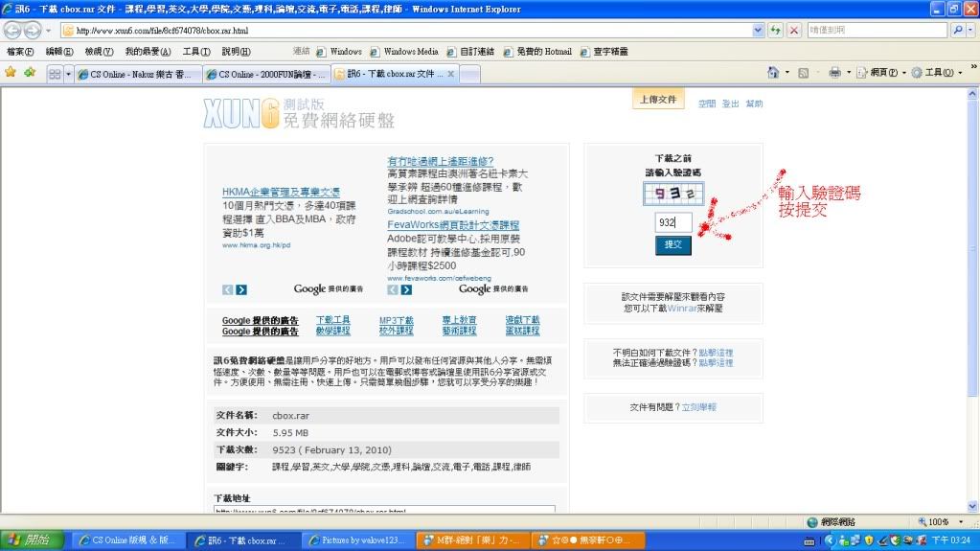Open the Winrar download link
Viewport: 980px width, 551px height.
pyautogui.click(x=684, y=309)
